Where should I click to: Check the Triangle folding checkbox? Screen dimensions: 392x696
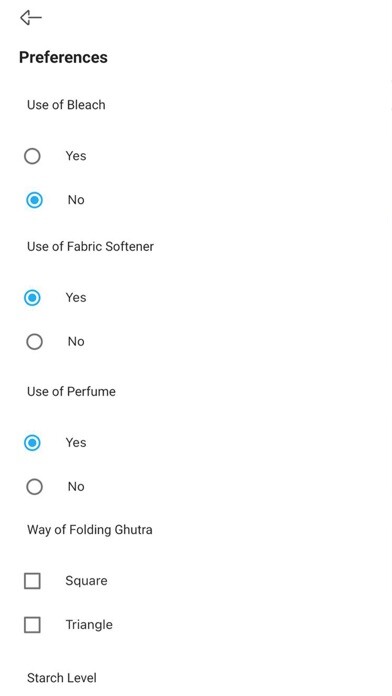[x=32, y=625]
